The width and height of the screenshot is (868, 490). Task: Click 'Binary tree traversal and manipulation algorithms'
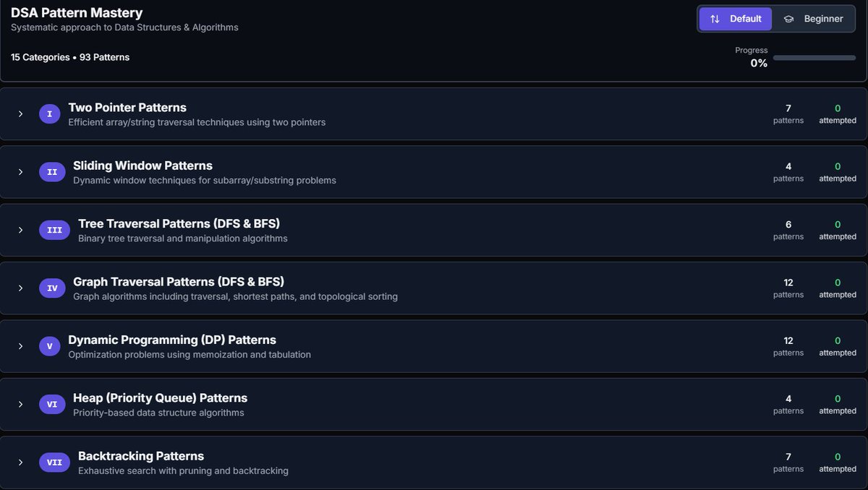coord(183,238)
